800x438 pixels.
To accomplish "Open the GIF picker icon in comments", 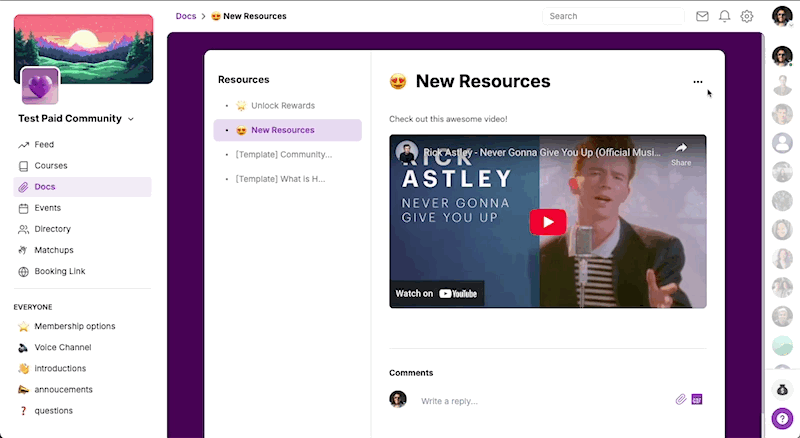I will (697, 399).
